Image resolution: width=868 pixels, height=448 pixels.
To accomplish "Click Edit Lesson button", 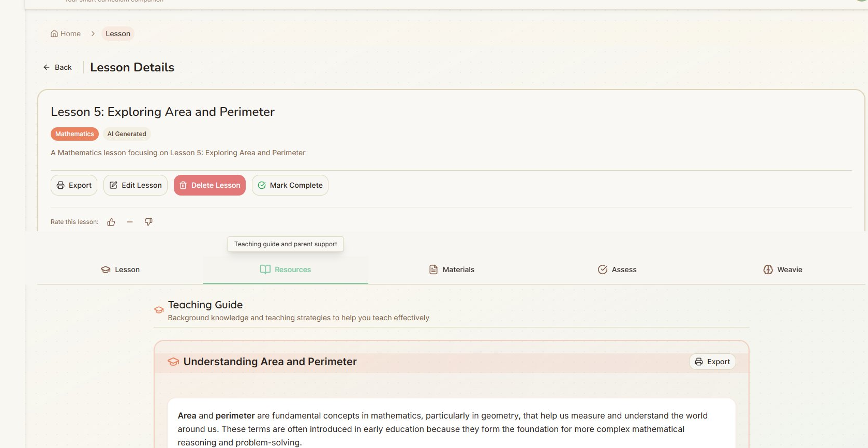I will [136, 185].
